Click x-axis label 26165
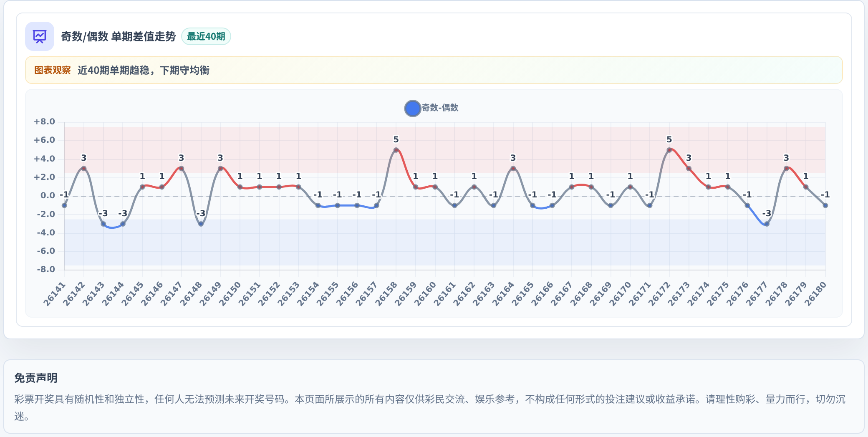This screenshot has width=868, height=437. [x=523, y=294]
